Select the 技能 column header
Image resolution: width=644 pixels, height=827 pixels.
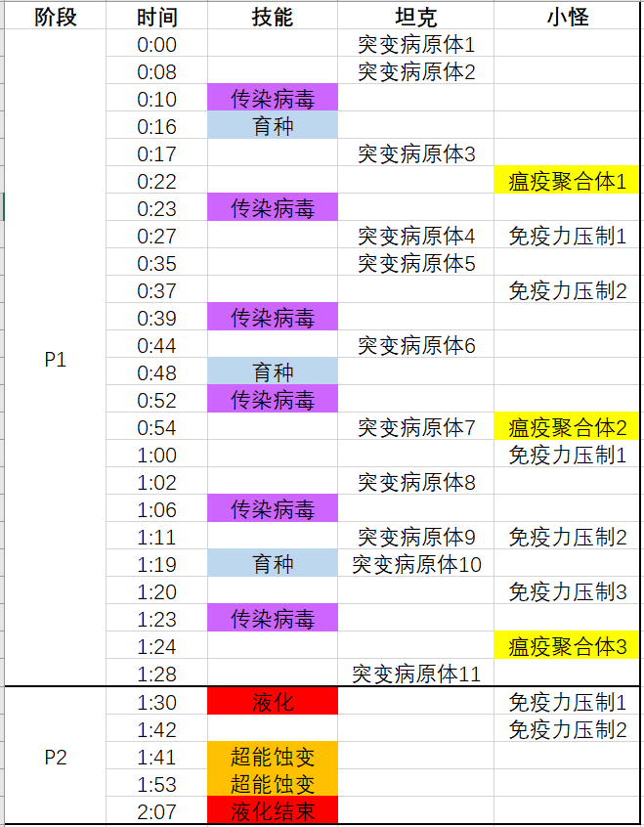pyautogui.click(x=272, y=17)
